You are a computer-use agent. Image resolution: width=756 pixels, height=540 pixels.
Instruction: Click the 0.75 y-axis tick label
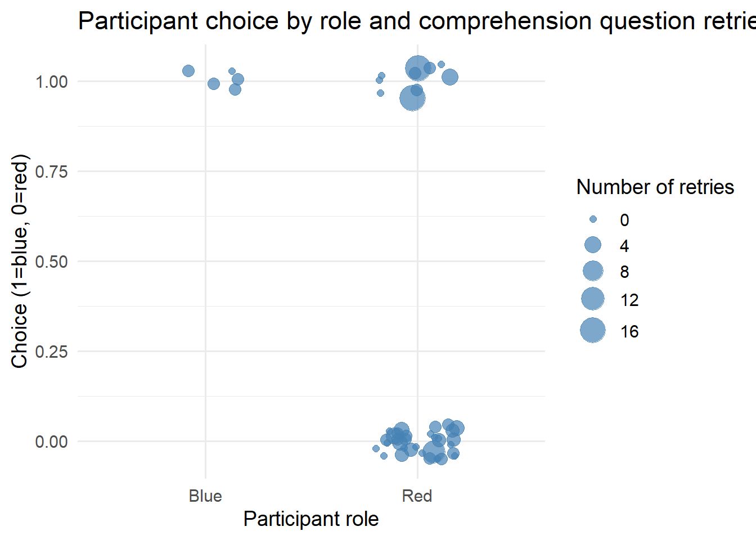click(51, 172)
